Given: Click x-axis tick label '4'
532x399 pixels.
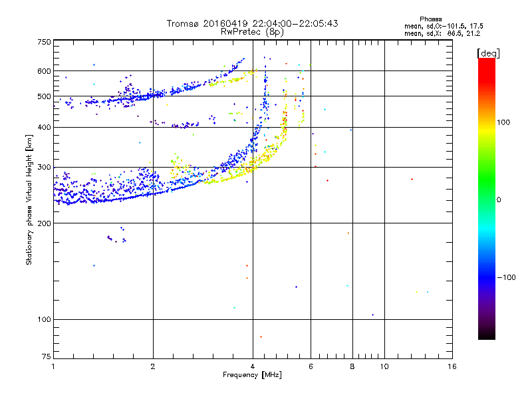Looking at the screenshot, I should coord(253,366).
